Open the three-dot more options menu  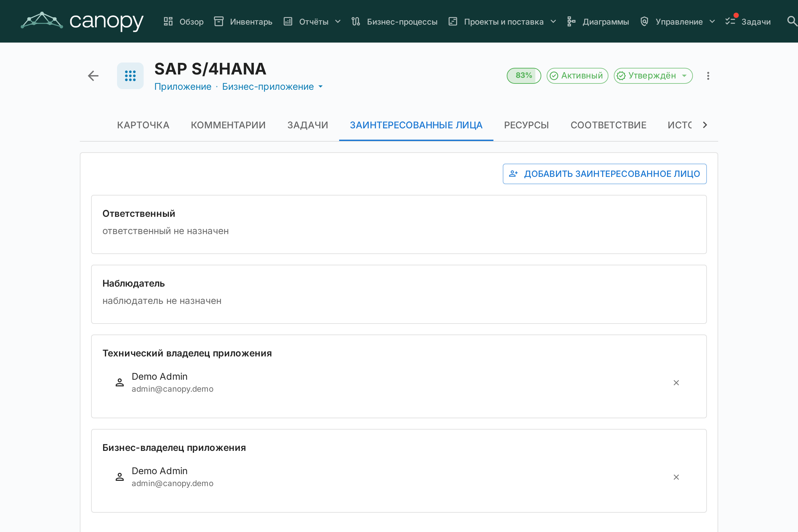coord(708,76)
